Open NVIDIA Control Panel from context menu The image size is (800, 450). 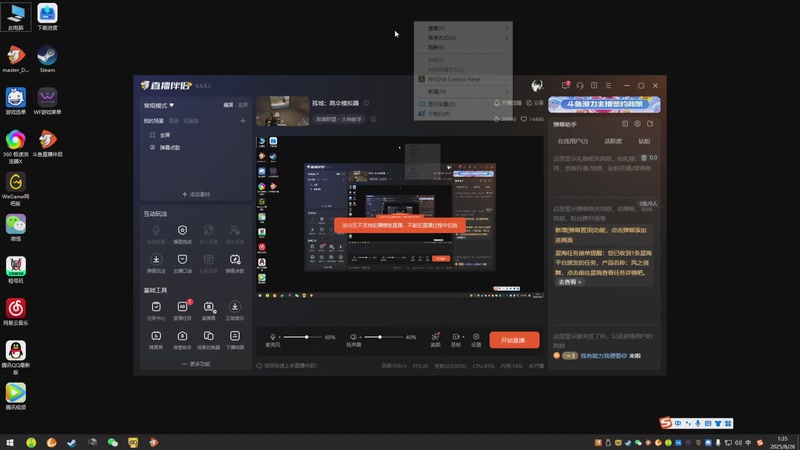463,79
